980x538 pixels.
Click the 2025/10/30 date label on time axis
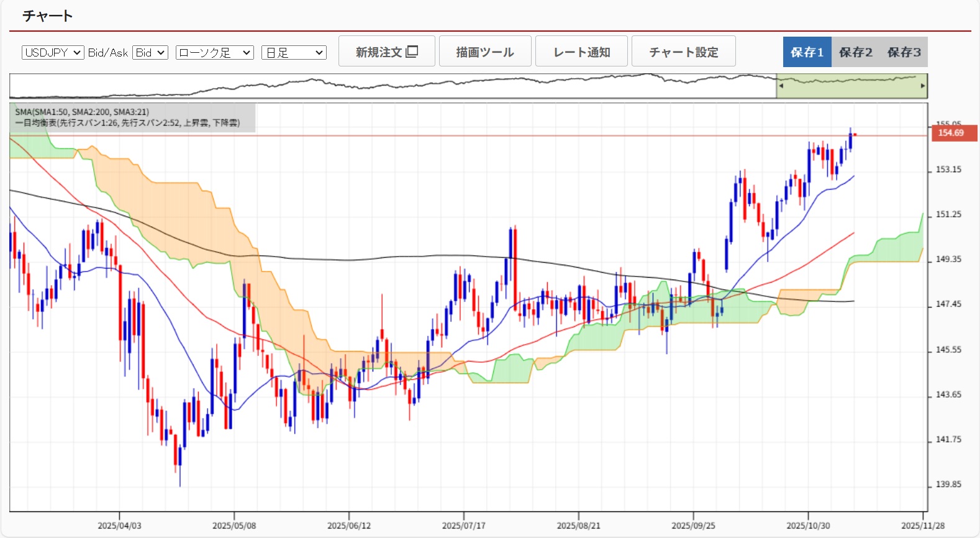pos(808,526)
